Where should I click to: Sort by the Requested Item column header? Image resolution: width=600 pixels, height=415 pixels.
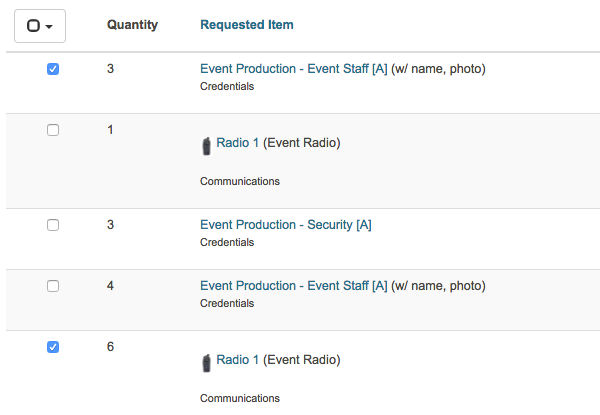click(x=247, y=25)
